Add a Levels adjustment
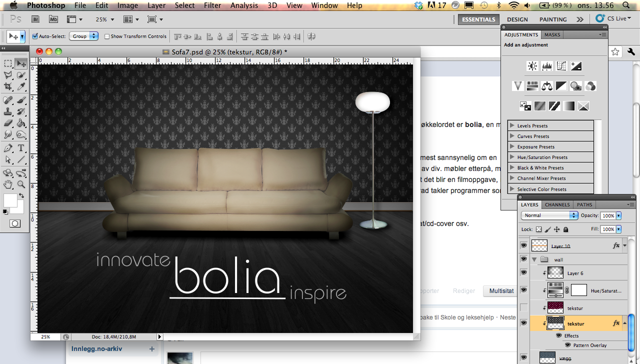The width and height of the screenshot is (640, 364). (x=547, y=66)
